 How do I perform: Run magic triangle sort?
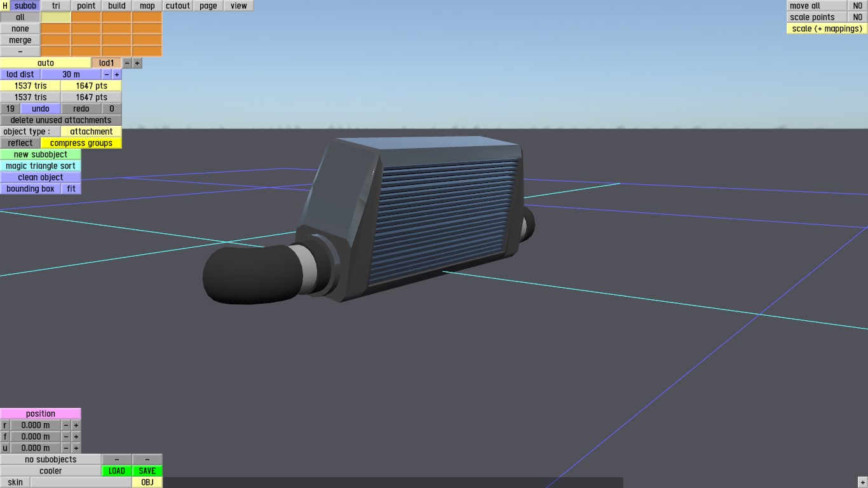[x=41, y=166]
